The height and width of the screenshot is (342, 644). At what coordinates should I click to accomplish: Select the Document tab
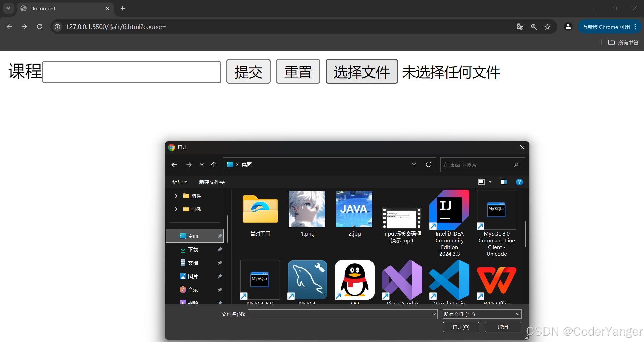tap(65, 8)
